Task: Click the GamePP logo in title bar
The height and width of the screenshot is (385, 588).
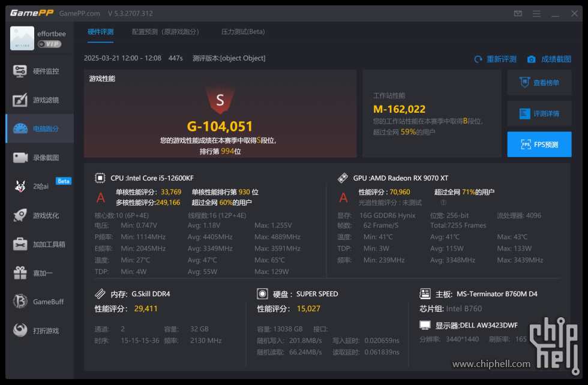Action: (x=32, y=13)
